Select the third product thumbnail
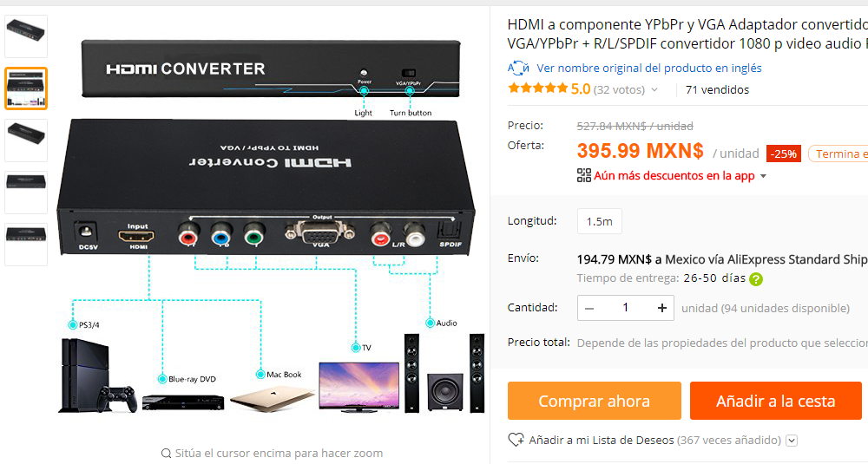This screenshot has height=464, width=868. [x=26, y=141]
